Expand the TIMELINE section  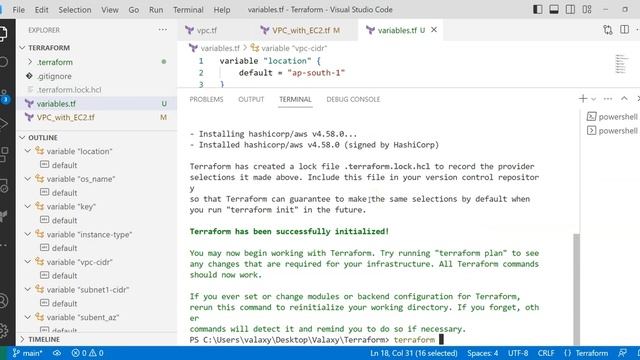[22, 339]
